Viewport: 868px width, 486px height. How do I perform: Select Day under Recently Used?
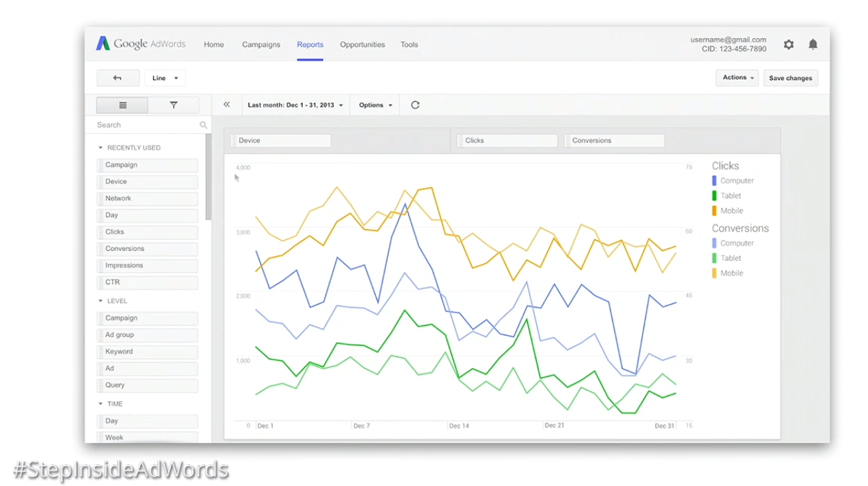147,215
